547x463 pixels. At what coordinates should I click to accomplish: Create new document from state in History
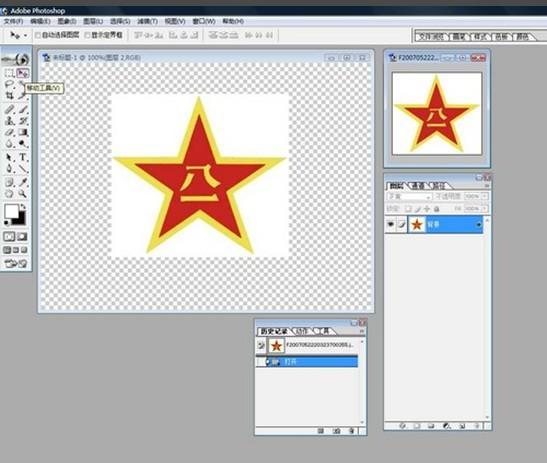coord(321,431)
